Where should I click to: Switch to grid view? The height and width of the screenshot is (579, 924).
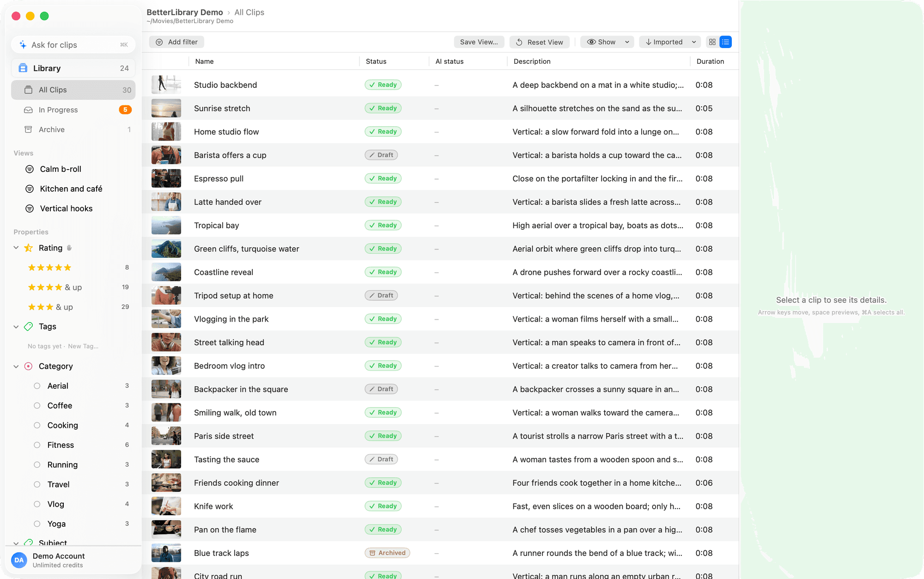click(x=712, y=42)
